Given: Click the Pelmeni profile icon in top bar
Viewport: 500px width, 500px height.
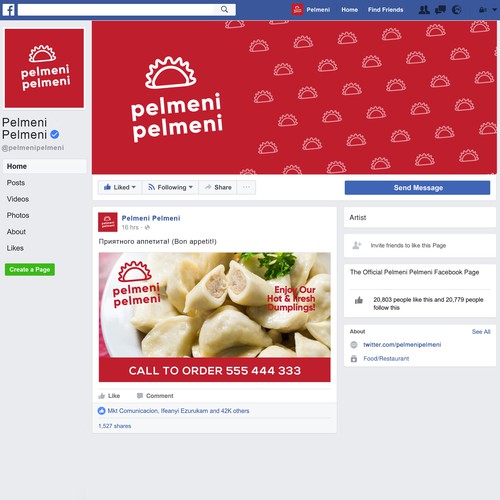Looking at the screenshot, I should coord(297,10).
